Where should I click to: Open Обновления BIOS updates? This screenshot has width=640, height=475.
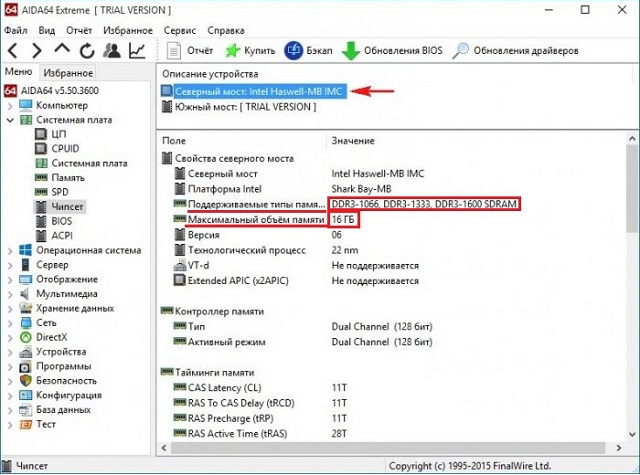point(392,51)
